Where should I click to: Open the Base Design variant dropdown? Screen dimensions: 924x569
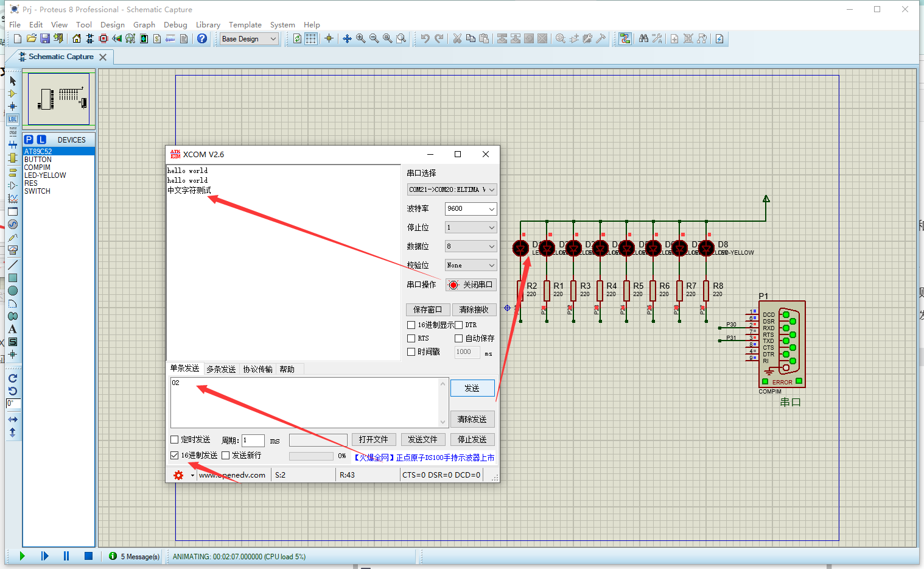coord(249,39)
